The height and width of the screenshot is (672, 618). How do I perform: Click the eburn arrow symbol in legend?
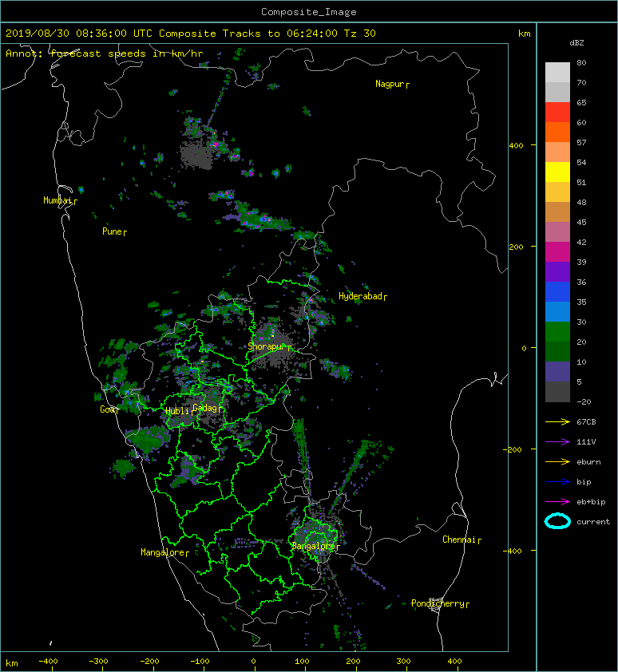pos(557,462)
